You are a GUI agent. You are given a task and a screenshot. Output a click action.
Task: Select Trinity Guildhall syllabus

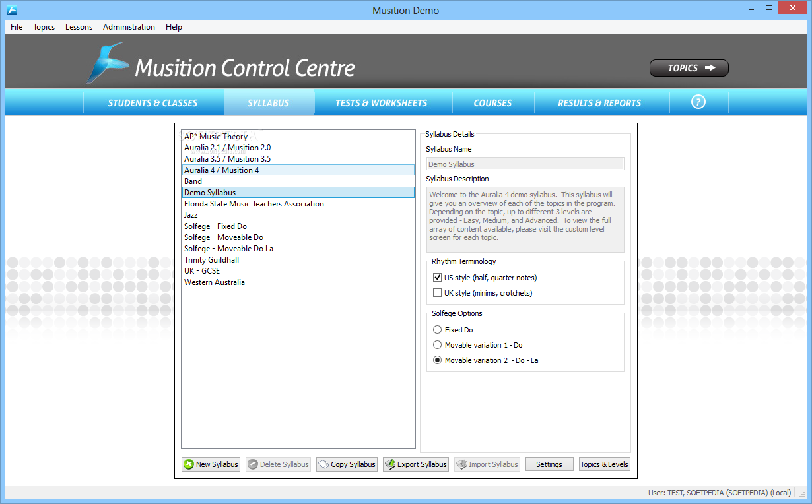pos(298,260)
